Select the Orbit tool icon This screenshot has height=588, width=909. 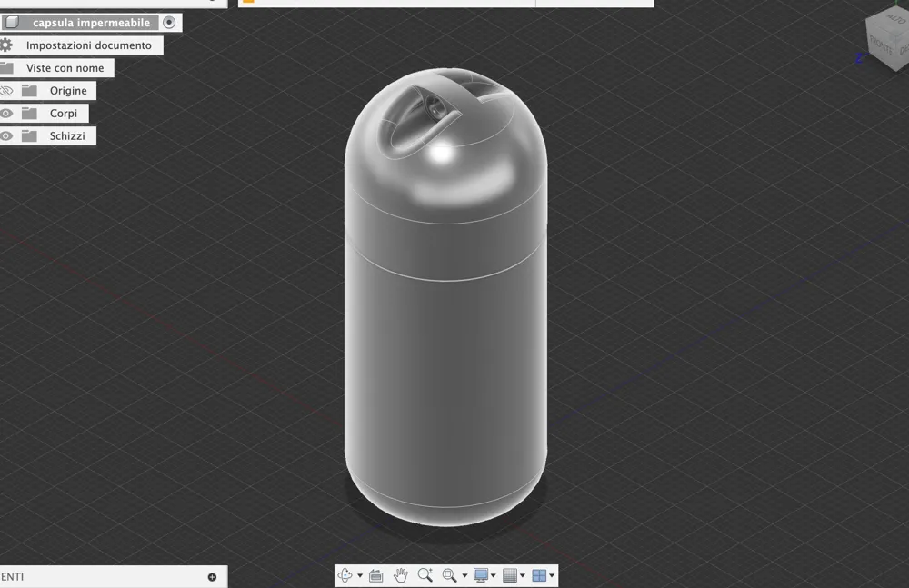(345, 575)
